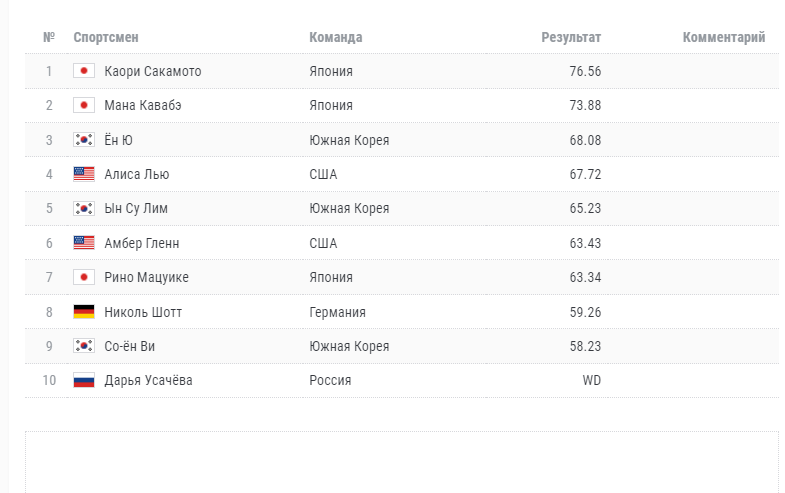Image resolution: width=785 pixels, height=493 pixels.
Task: Click the WD result for Дарья Усачёва
Action: click(592, 380)
